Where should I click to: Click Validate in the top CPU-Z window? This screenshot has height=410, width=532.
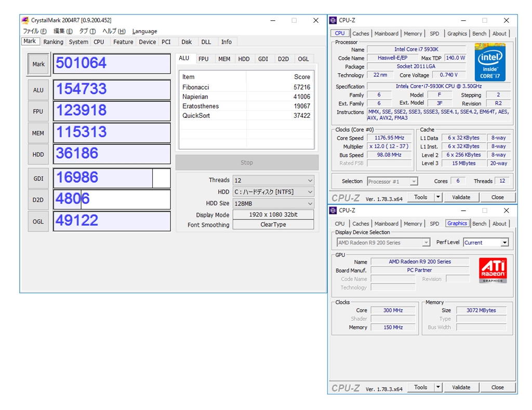[x=461, y=197]
